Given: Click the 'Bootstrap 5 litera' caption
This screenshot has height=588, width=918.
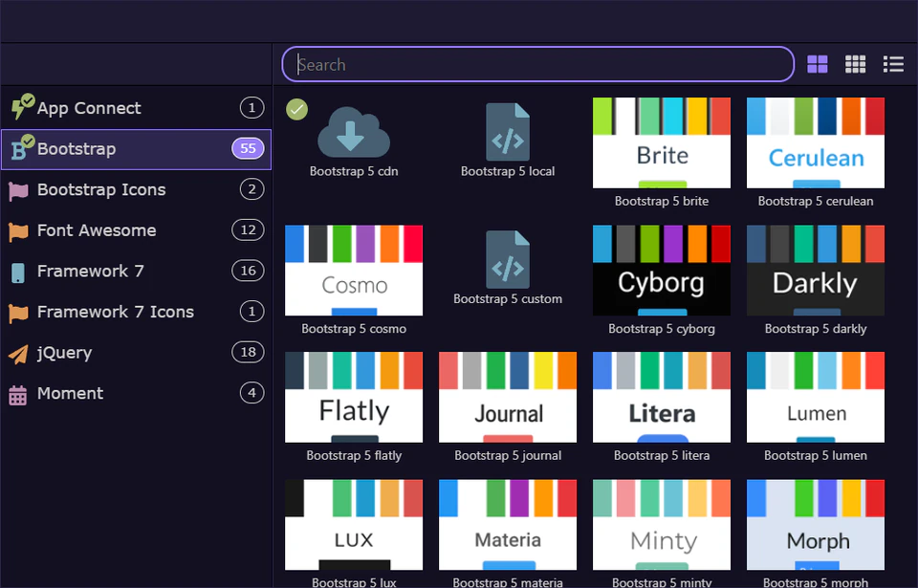Looking at the screenshot, I should click(x=662, y=456).
